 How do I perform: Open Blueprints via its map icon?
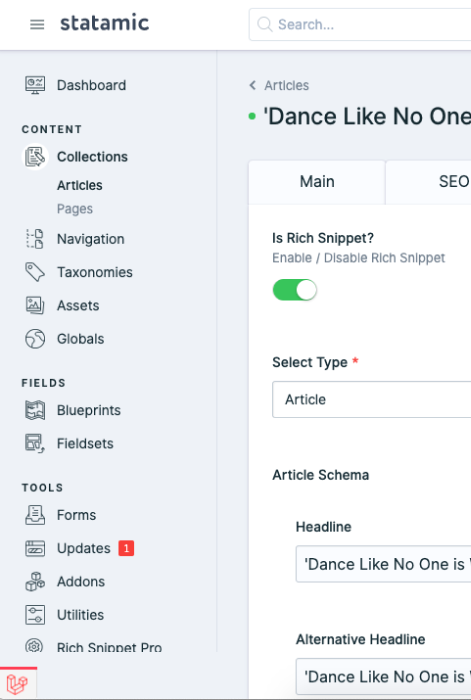click(35, 410)
